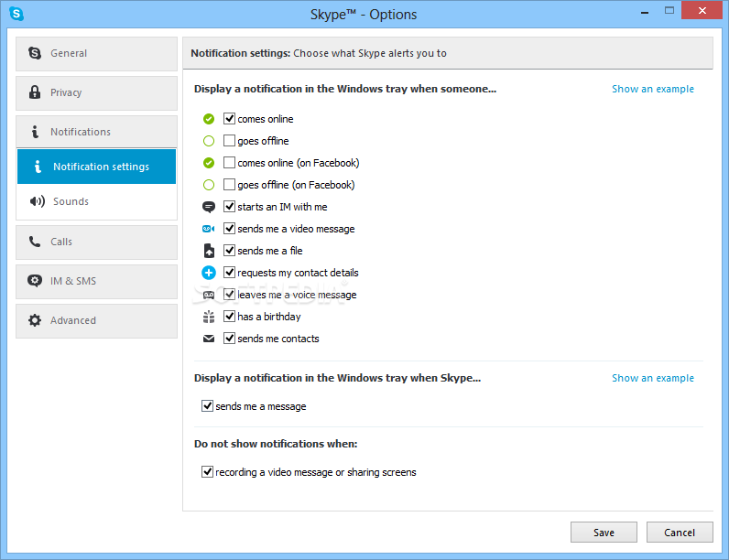Close the Skype Options window

click(702, 10)
